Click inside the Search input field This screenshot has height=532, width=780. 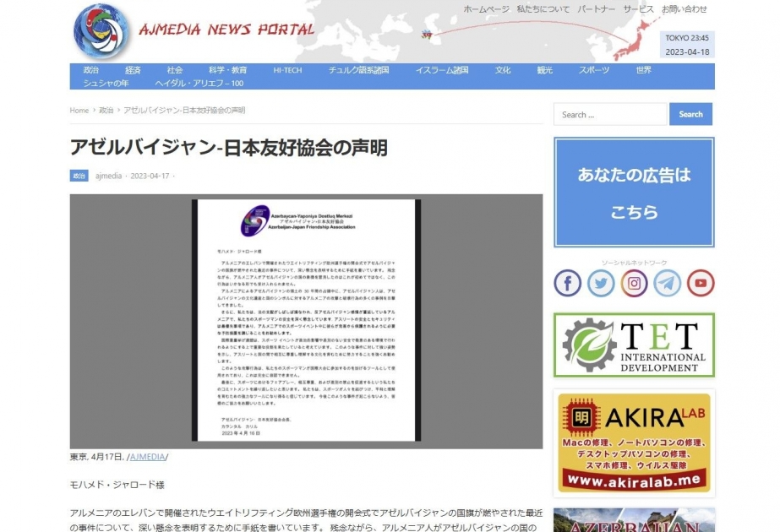610,114
